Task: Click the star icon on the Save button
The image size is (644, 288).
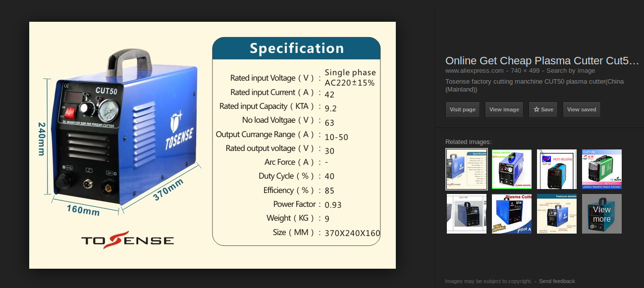Action: click(537, 110)
